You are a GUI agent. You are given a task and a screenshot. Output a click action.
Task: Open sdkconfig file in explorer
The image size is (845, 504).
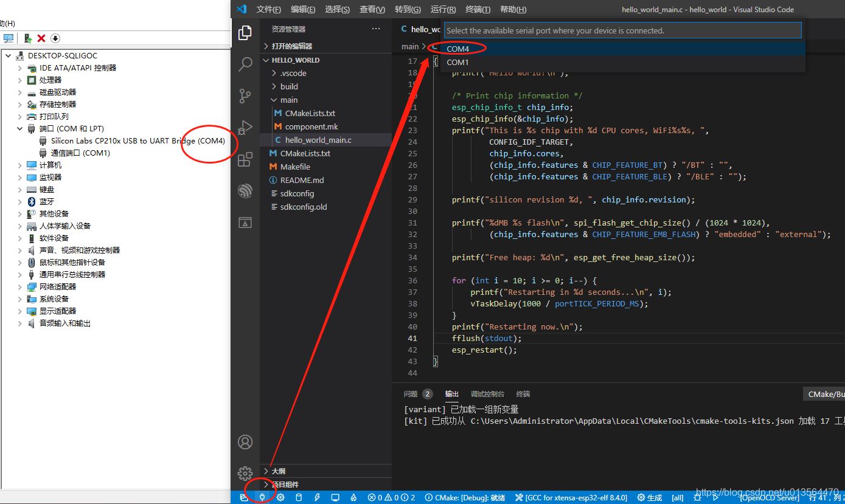coord(296,193)
